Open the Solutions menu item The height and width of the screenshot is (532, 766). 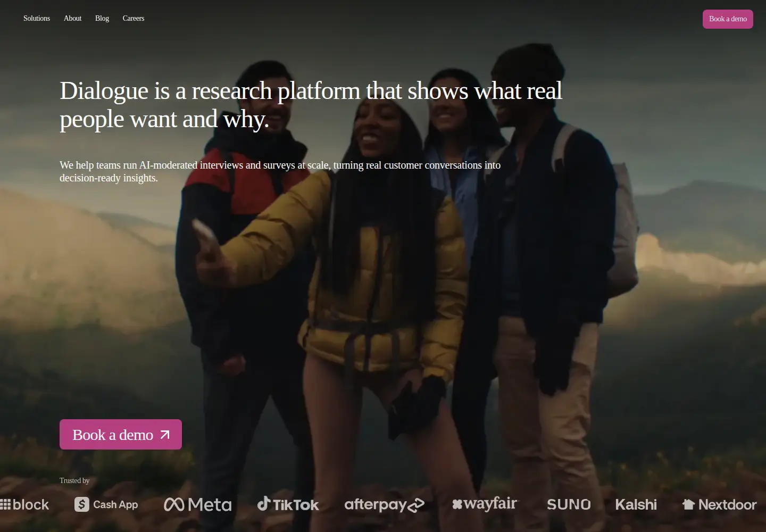point(37,19)
